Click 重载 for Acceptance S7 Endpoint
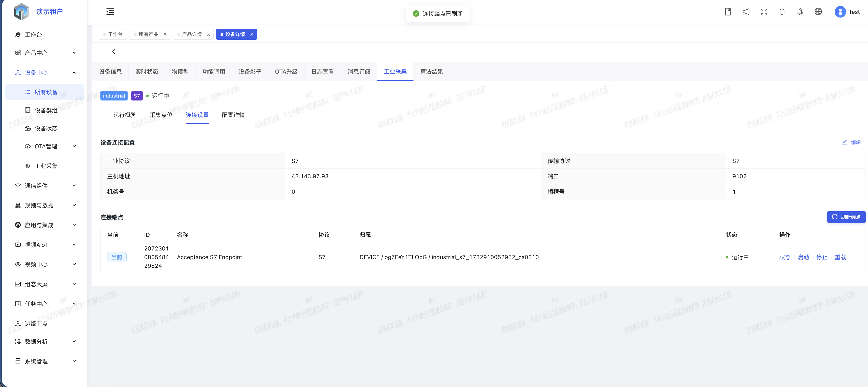868x387 pixels. click(840, 257)
